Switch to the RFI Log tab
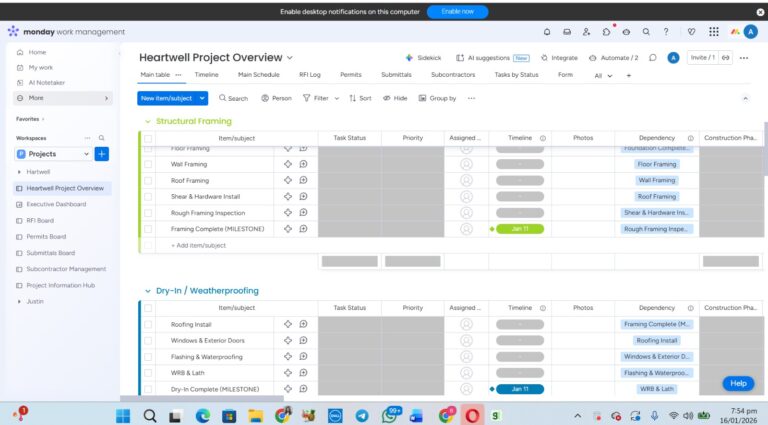The width and height of the screenshot is (768, 425). (309, 75)
